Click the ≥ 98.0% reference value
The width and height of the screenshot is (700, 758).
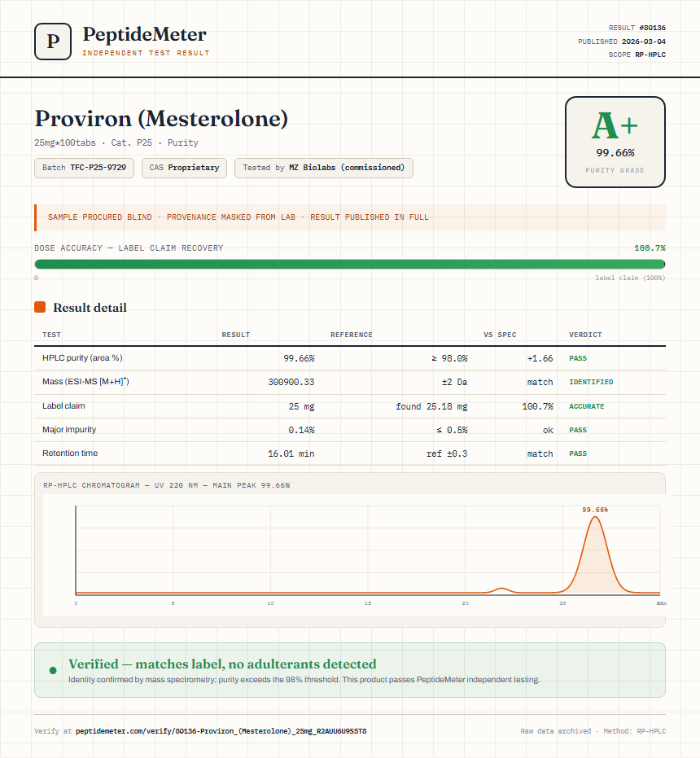point(449,358)
